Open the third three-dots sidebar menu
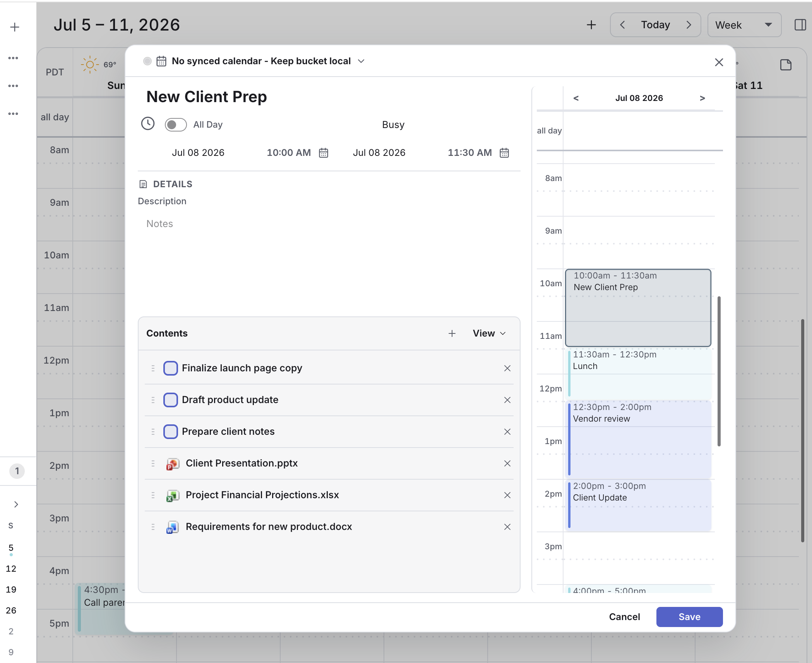The width and height of the screenshot is (812, 663). pos(13,114)
